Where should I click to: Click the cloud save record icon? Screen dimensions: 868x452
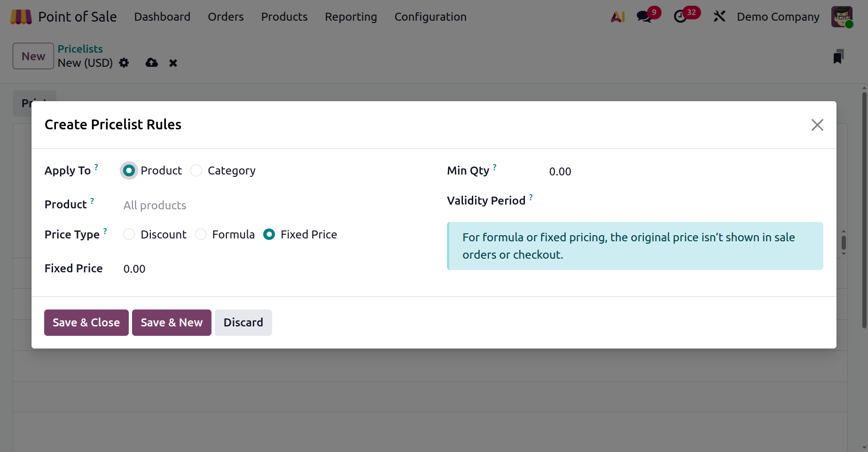click(x=152, y=63)
